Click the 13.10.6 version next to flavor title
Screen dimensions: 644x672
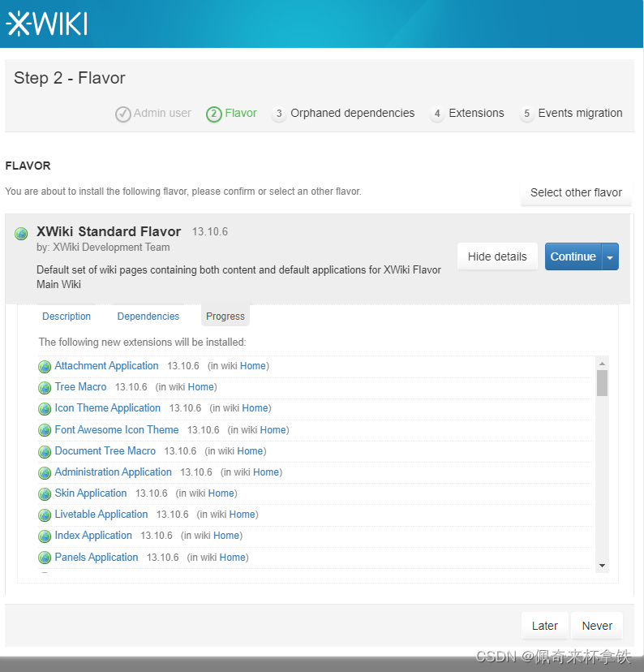(210, 232)
